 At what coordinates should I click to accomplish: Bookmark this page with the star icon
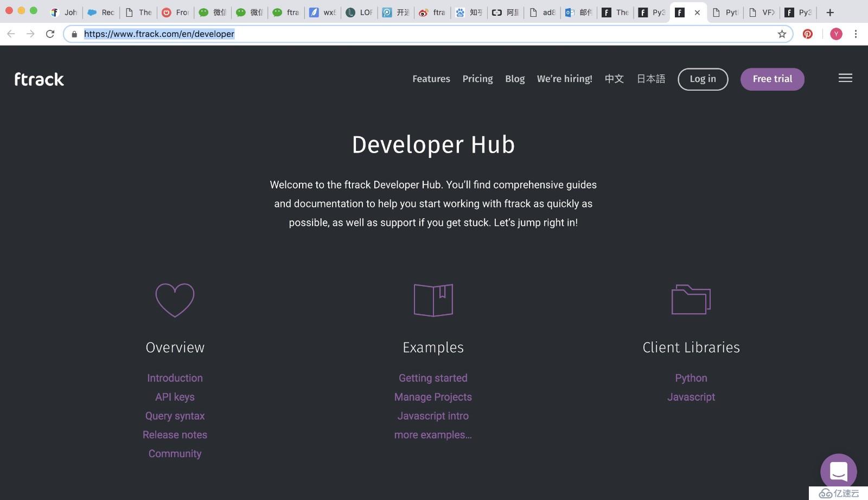click(782, 34)
